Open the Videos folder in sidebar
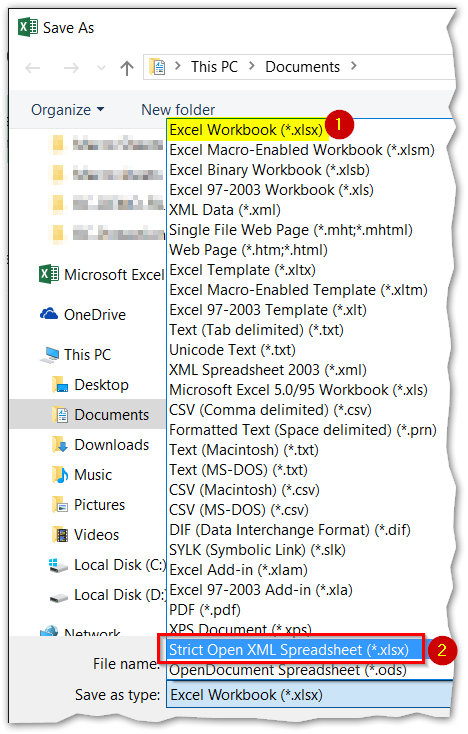The height and width of the screenshot is (734, 468). [96, 534]
